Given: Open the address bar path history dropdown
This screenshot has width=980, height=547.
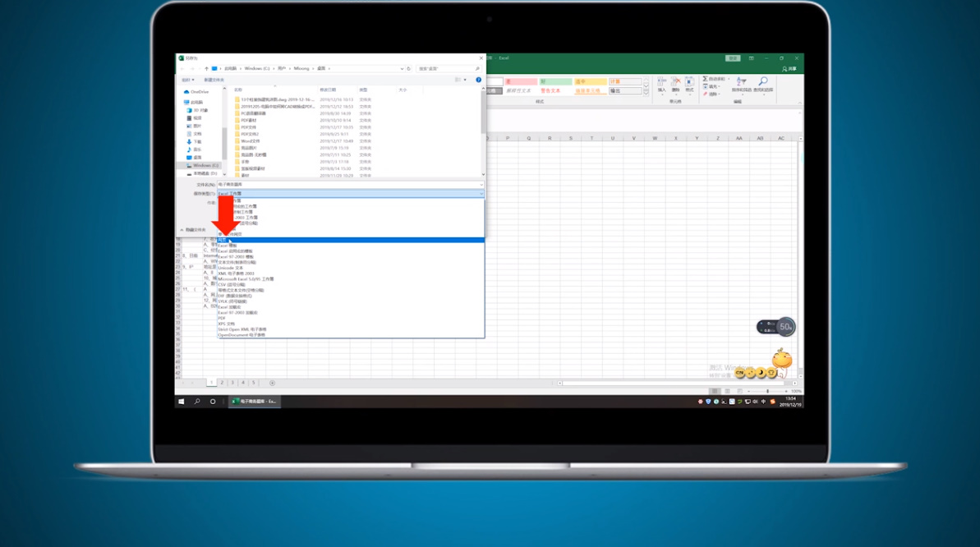Looking at the screenshot, I should pyautogui.click(x=402, y=69).
